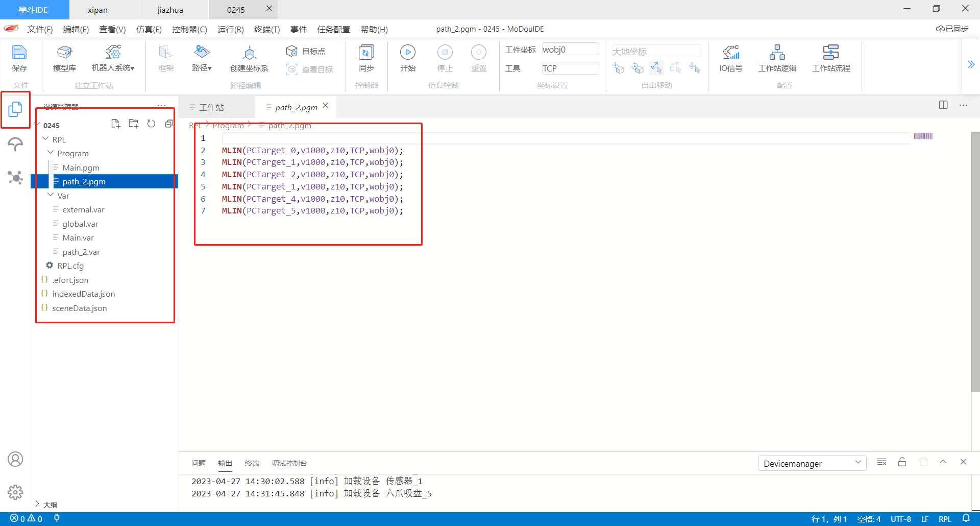Viewport: 980px width, 526px height.
Task: Click the New File icon in explorer
Action: pyautogui.click(x=115, y=124)
